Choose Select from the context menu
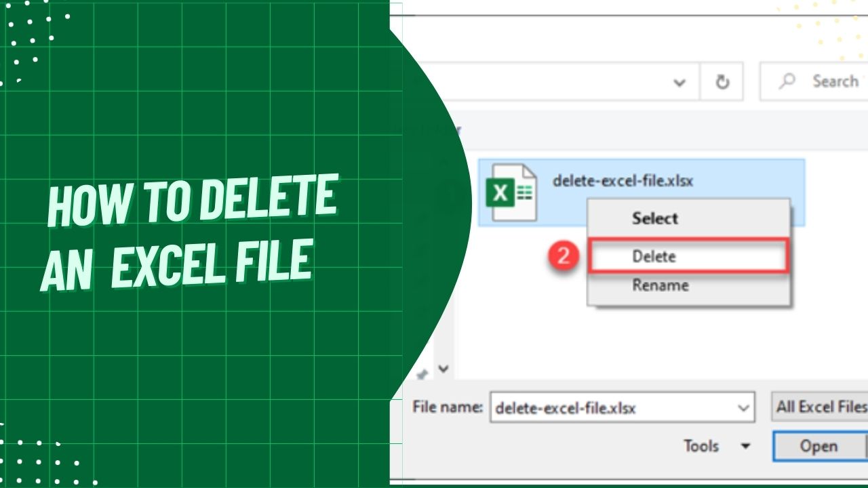The height and width of the screenshot is (488, 868). pos(688,218)
